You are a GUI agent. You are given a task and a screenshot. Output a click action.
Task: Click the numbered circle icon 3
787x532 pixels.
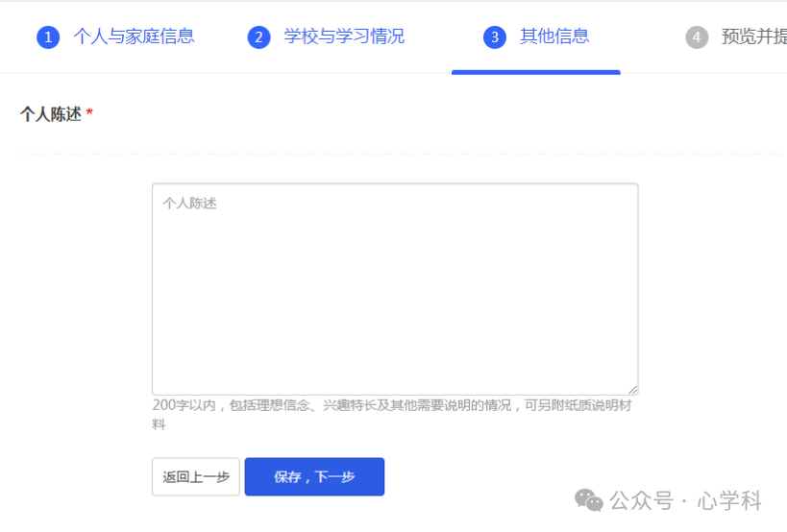click(495, 37)
